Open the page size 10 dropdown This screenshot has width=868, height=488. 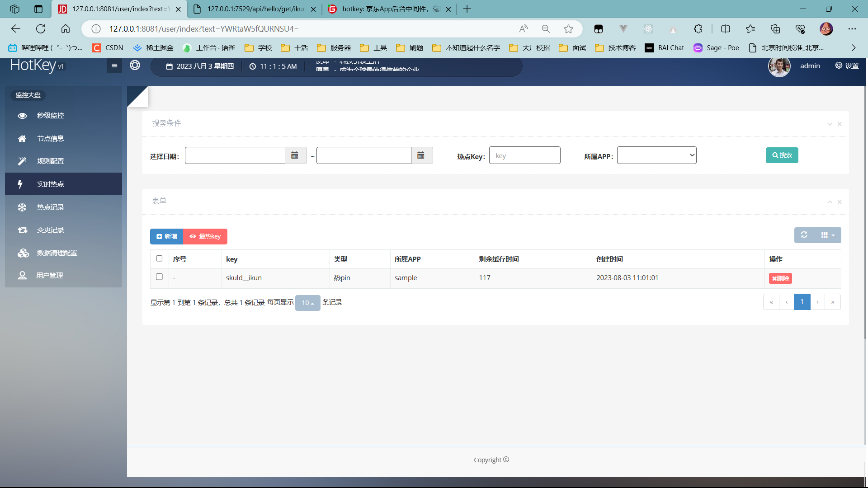click(x=307, y=303)
